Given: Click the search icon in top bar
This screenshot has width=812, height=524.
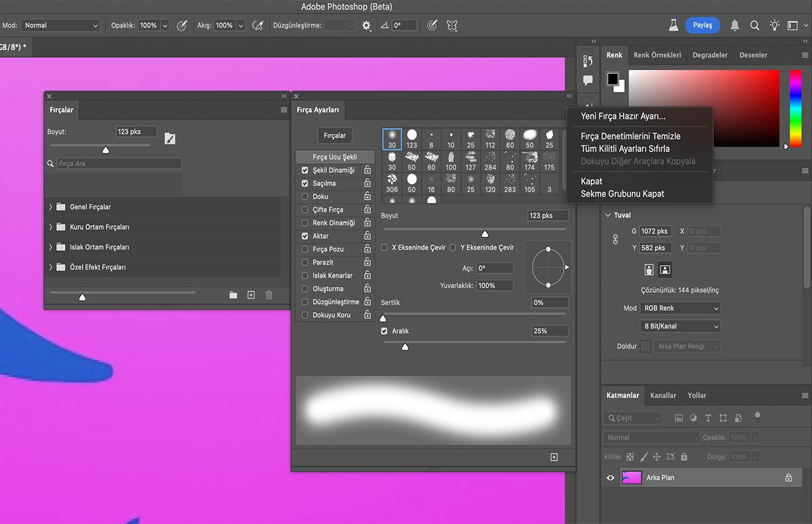Looking at the screenshot, I should tap(754, 25).
